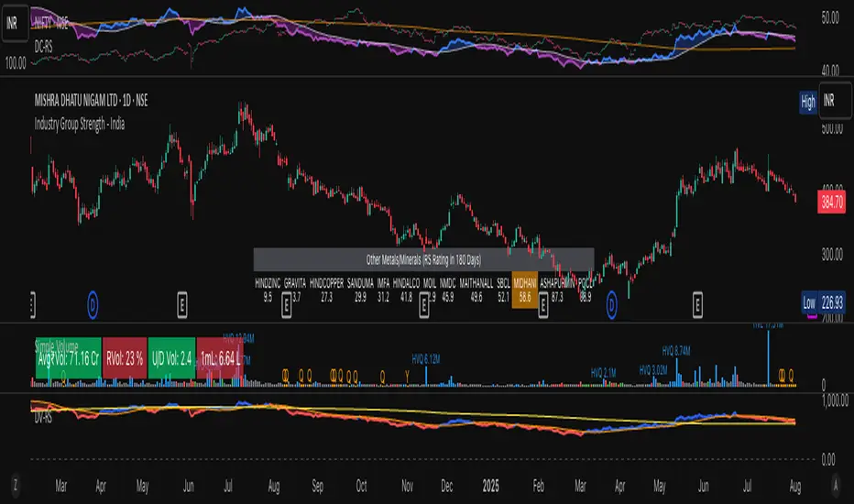Image resolution: width=854 pixels, height=504 pixels.
Task: Click the earnings E marker under the GRAVITA column
Action: coord(287,305)
